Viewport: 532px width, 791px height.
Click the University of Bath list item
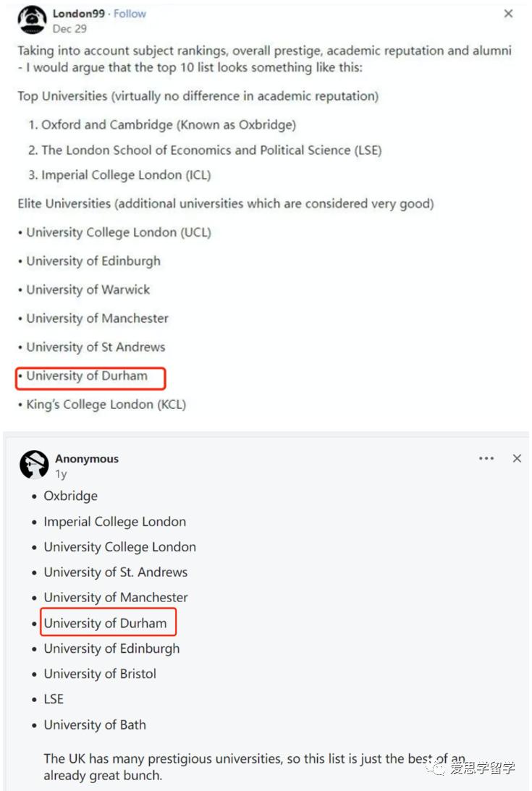click(94, 724)
